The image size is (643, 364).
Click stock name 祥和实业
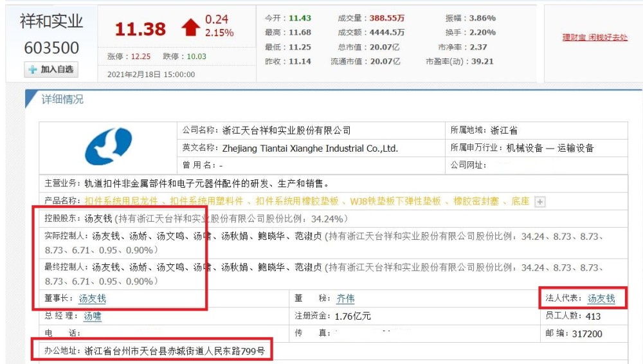[51, 21]
